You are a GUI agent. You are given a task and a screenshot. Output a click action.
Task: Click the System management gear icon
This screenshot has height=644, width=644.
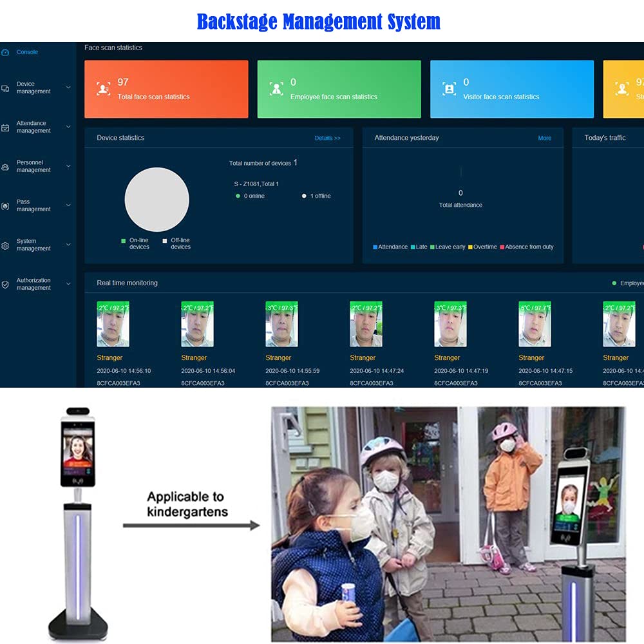click(5, 245)
